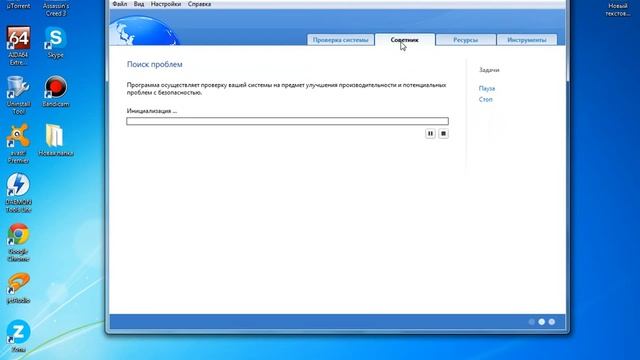Select the Новая папка folder icon
This screenshot has width=640, height=360.
[56, 140]
